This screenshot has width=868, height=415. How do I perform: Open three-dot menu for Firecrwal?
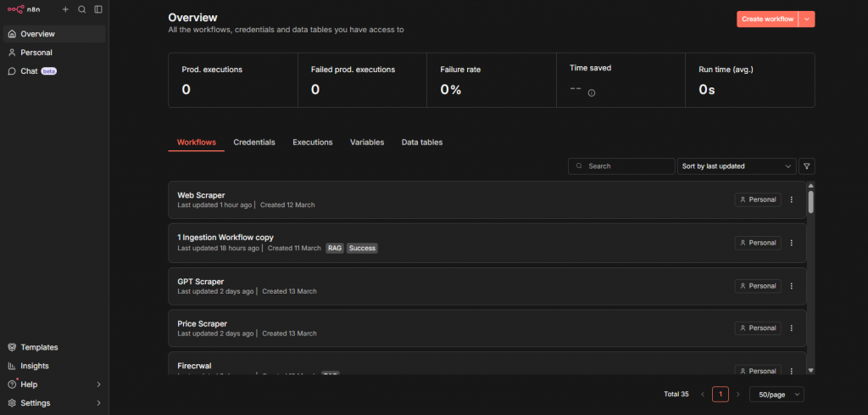791,371
